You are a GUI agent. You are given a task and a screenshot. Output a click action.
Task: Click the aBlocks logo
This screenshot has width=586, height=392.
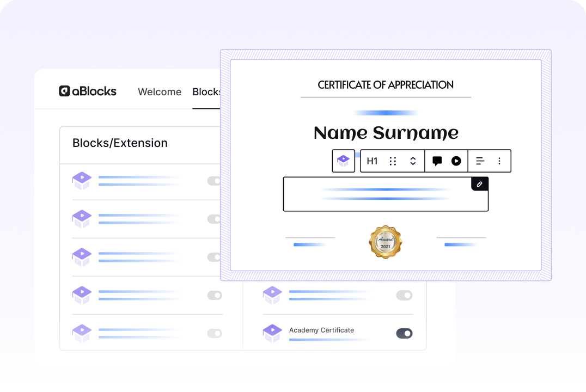coord(88,91)
